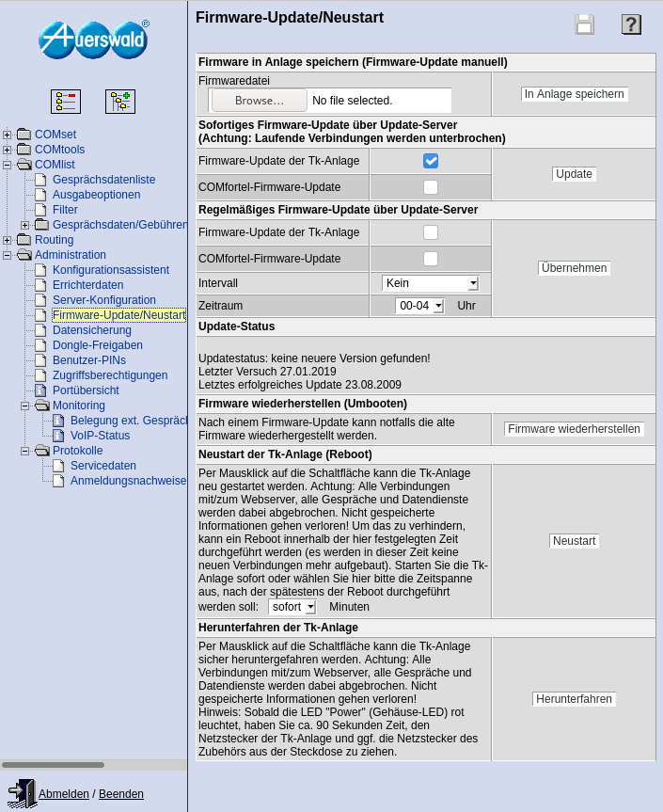Image resolution: width=663 pixels, height=812 pixels.
Task: Enable regular Firmware-Update der Tk-Anlage checkbox
Action: tap(431, 232)
